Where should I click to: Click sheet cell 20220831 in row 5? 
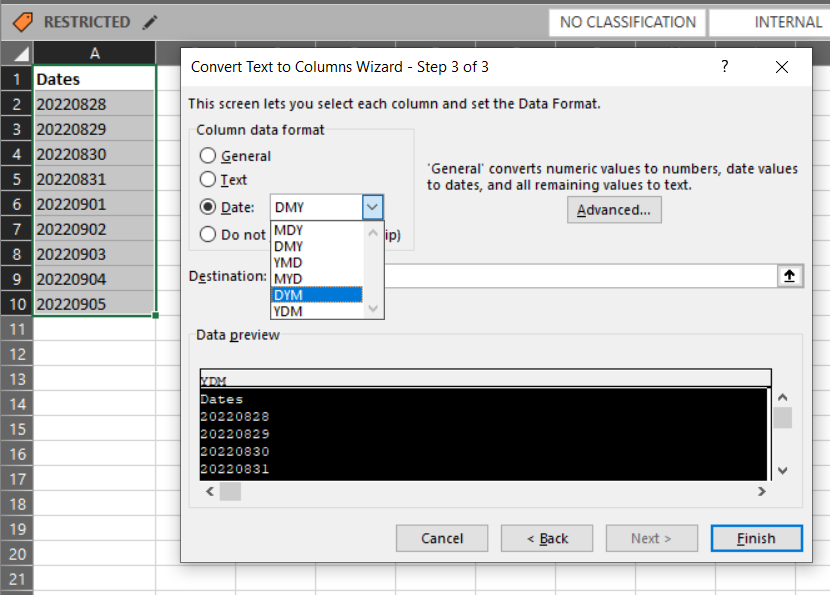tap(94, 179)
